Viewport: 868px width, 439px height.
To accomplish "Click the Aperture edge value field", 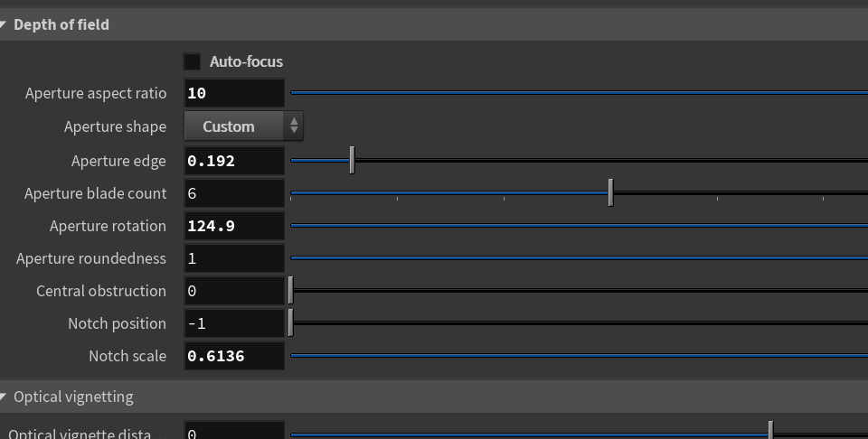I will click(x=234, y=161).
